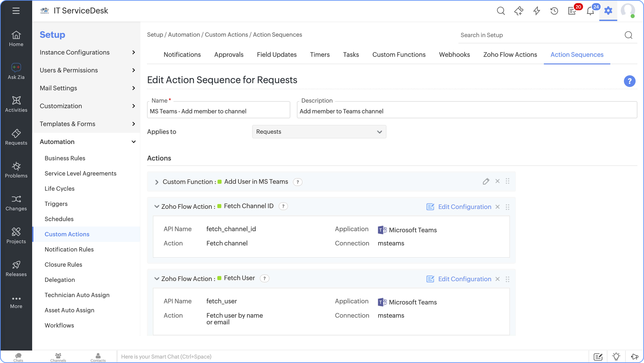644x363 pixels.
Task: Click the lightning quick actions icon
Action: pos(536,11)
